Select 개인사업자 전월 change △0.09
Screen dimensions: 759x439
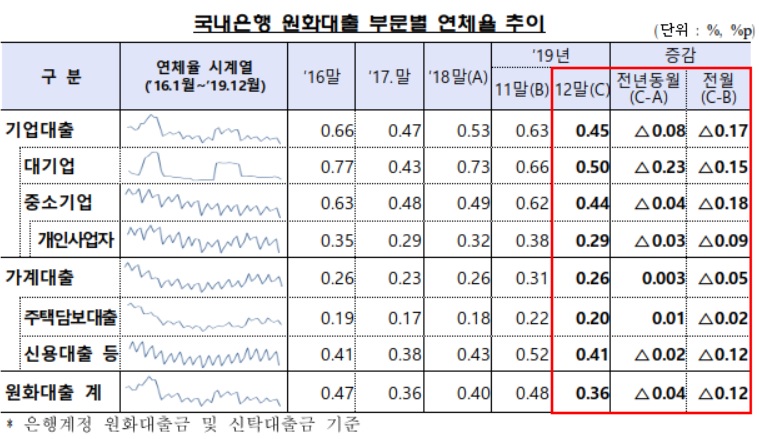point(724,241)
